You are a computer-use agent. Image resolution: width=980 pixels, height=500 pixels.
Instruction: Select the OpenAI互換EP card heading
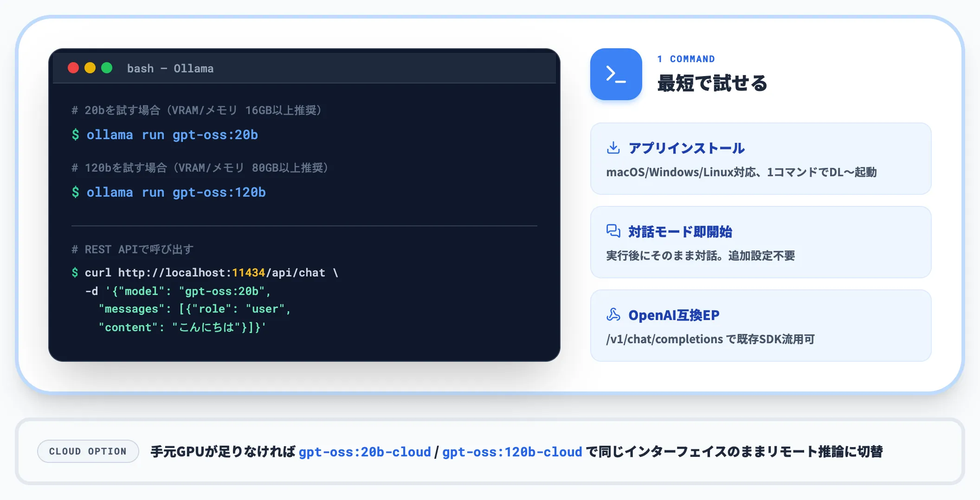coord(674,315)
